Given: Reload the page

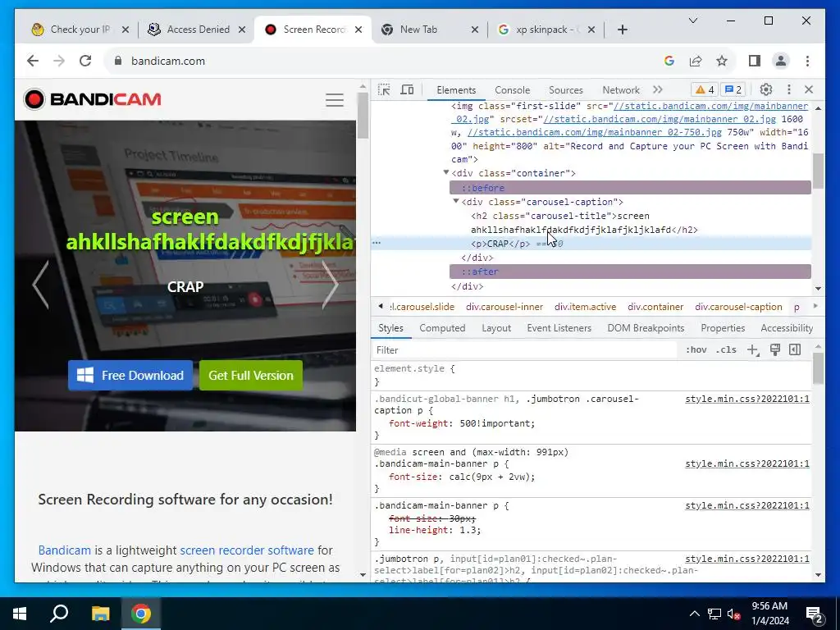Looking at the screenshot, I should tap(85, 61).
